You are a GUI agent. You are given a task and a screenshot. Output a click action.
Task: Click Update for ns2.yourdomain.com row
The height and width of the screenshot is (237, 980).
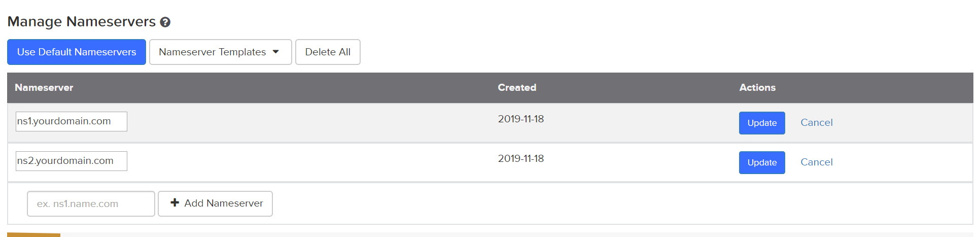[x=762, y=162]
